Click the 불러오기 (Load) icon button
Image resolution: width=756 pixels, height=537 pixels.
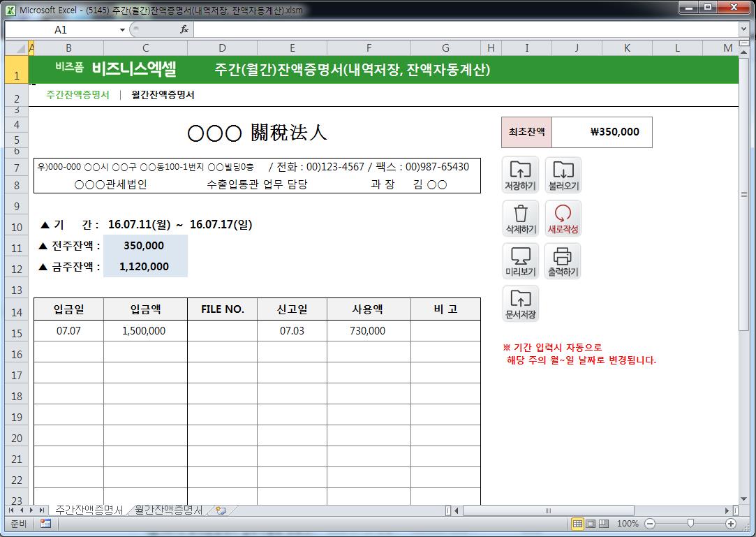(563, 175)
